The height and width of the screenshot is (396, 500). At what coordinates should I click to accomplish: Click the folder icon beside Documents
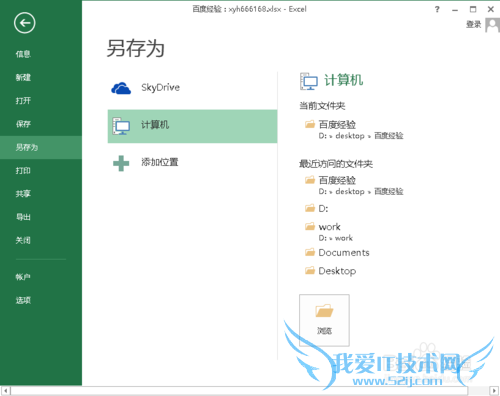coord(310,252)
